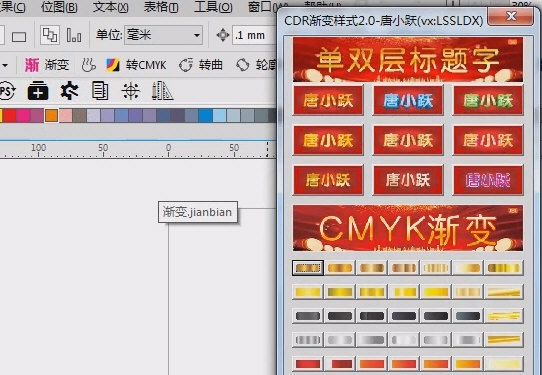The image size is (542, 375).
Task: Open the 文本(X) menu
Action: pyautogui.click(x=111, y=7)
